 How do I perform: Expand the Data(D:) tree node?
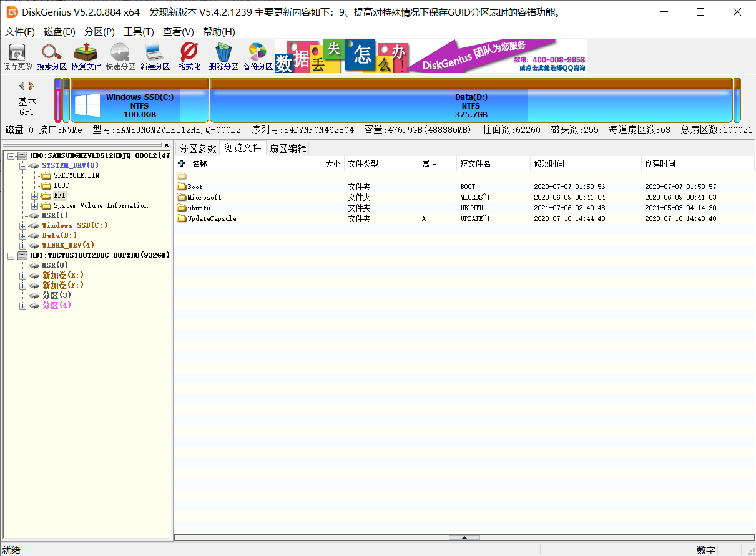[x=22, y=235]
